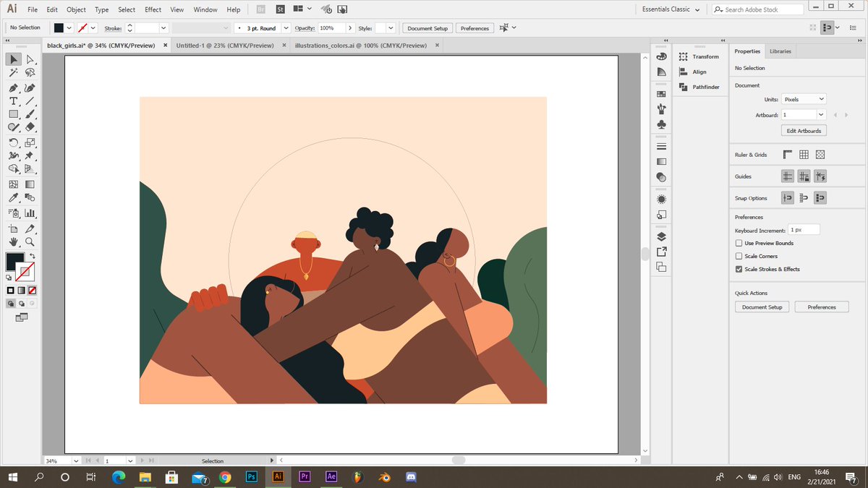
Task: Open the Fill color dropdown in control bar
Action: 69,27
